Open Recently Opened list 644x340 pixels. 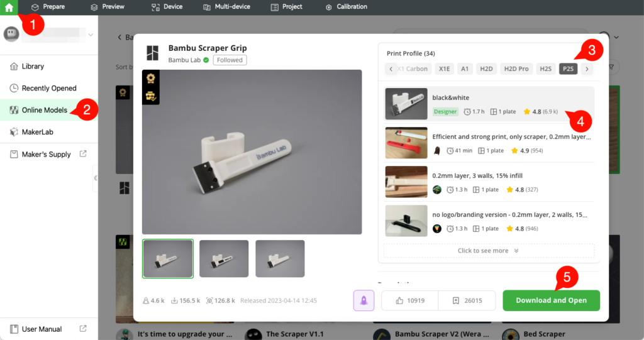(48, 88)
